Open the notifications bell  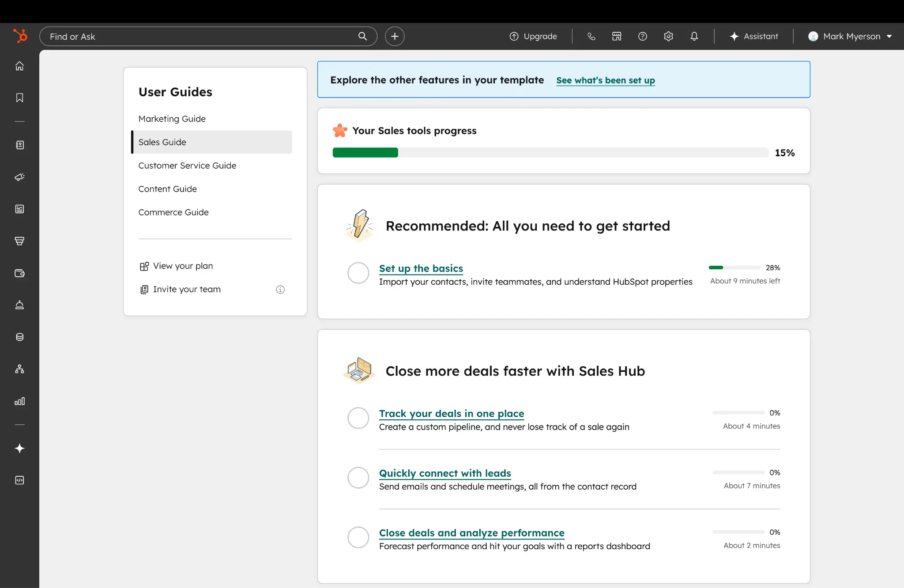pos(693,36)
